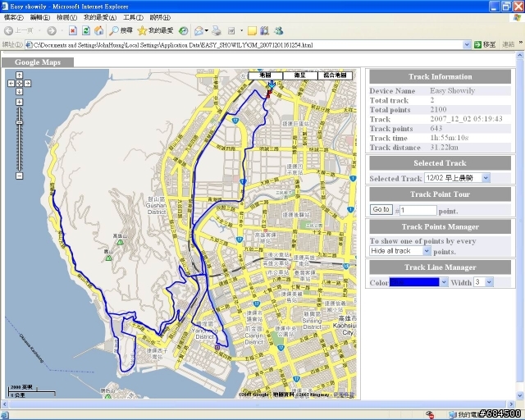Click the History icon in toolbar

tap(183, 31)
